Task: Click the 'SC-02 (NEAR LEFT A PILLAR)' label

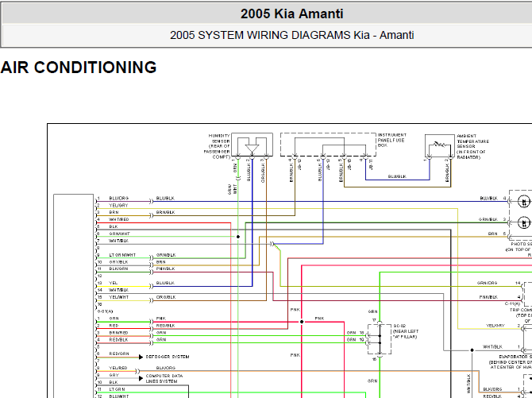Action: pyautogui.click(x=406, y=331)
